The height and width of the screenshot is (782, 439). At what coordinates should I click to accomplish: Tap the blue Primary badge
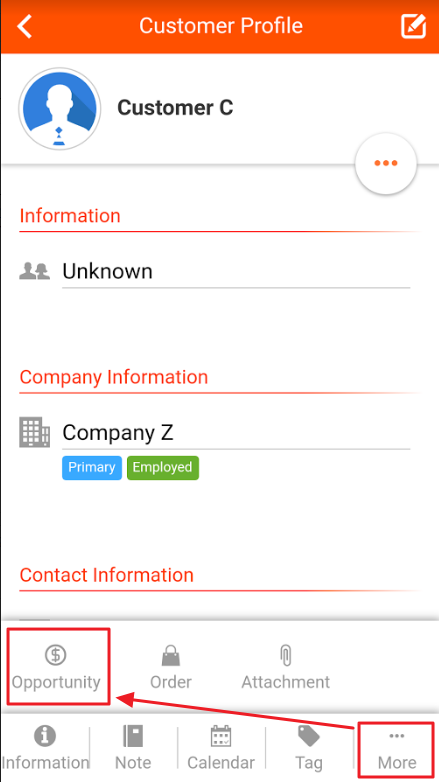92,468
